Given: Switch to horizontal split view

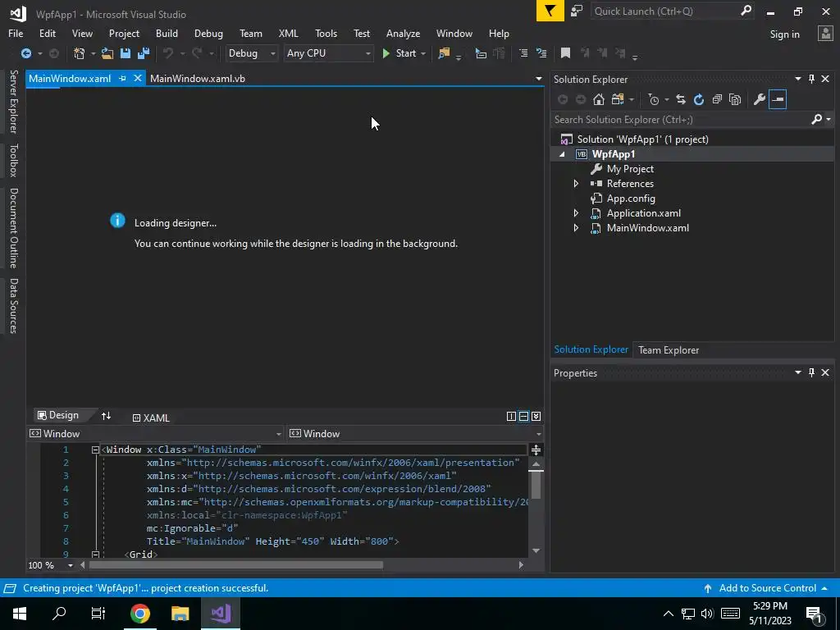Looking at the screenshot, I should pos(523,416).
